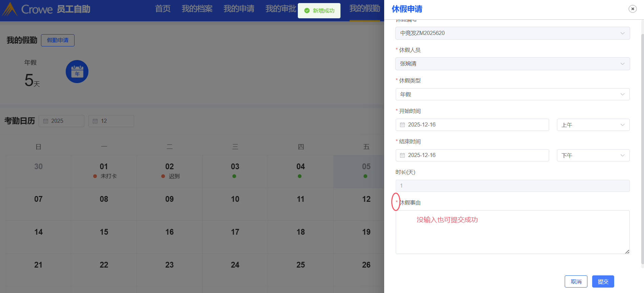Viewport: 644px width, 293px height.
Task: Click the 员工自助 header title
Action: pyautogui.click(x=74, y=9)
